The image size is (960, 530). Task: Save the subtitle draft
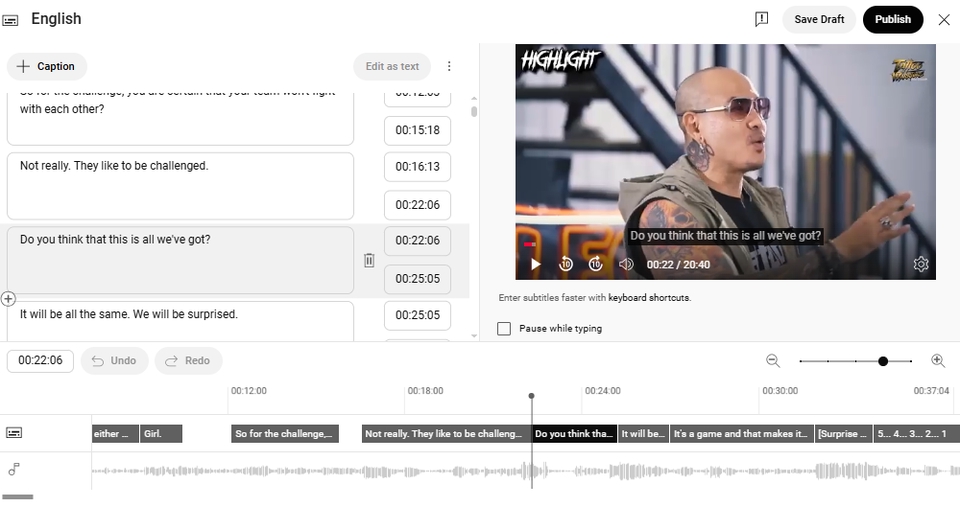[819, 20]
